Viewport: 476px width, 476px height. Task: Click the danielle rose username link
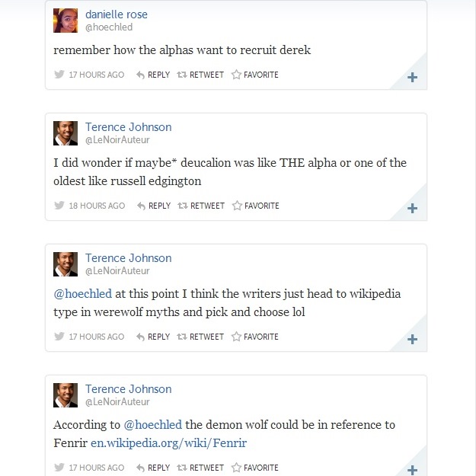click(x=117, y=14)
